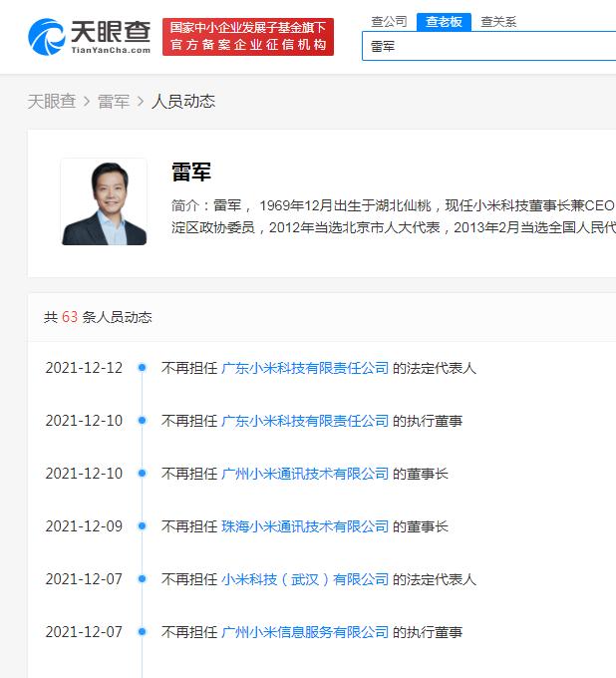Viewport: 616px width, 678px height.
Task: Click timeline dot for 广州小米信息服务 entry
Action: click(x=142, y=632)
